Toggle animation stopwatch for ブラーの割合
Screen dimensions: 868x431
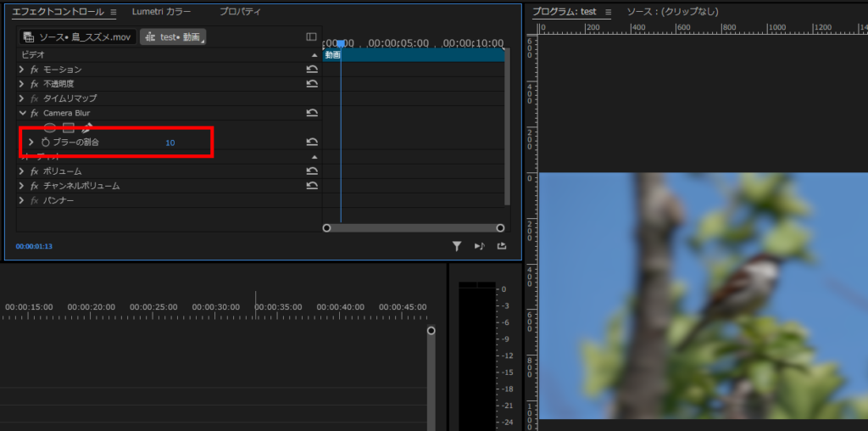click(46, 143)
